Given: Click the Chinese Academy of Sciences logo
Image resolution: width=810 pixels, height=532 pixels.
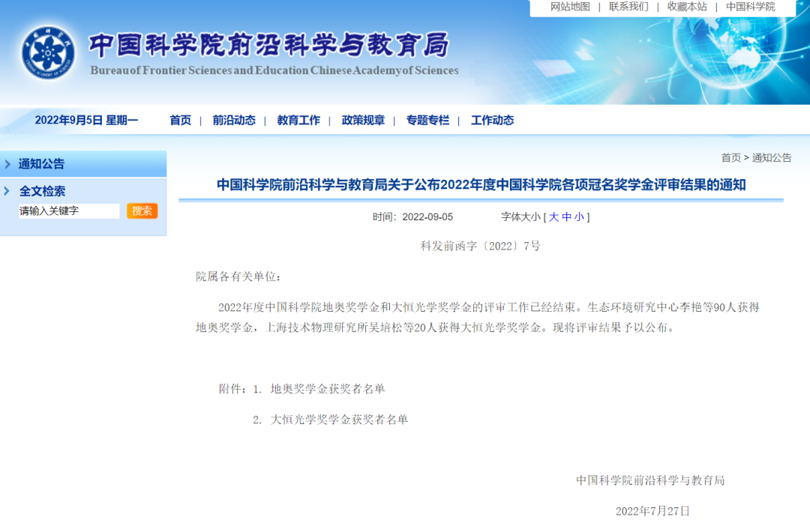Looking at the screenshot, I should click(48, 52).
